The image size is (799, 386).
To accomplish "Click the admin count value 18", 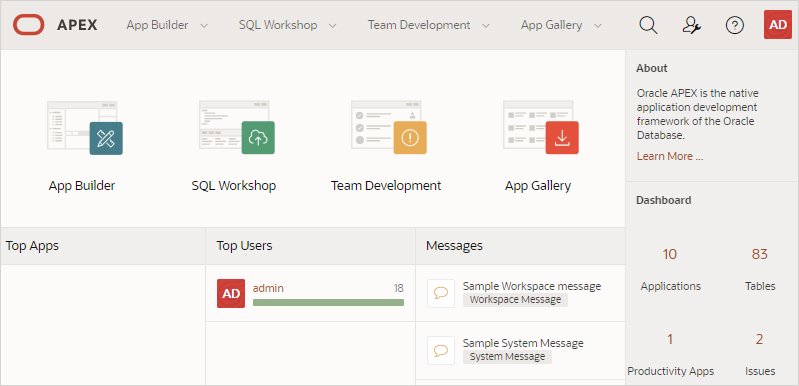I will pos(398,288).
